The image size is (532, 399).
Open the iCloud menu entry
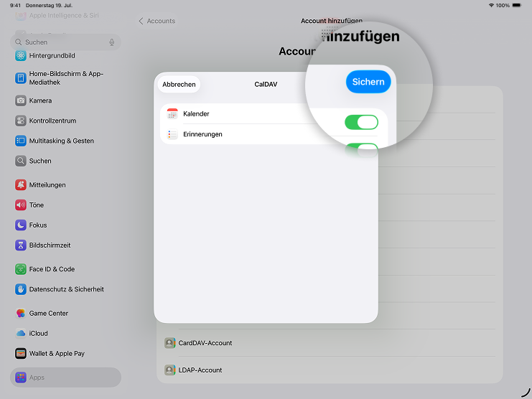[x=38, y=333]
